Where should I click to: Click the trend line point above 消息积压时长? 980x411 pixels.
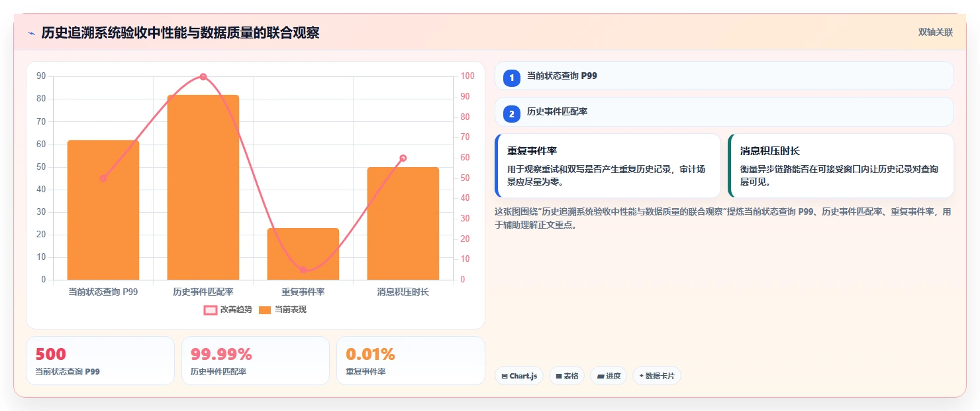click(x=403, y=158)
